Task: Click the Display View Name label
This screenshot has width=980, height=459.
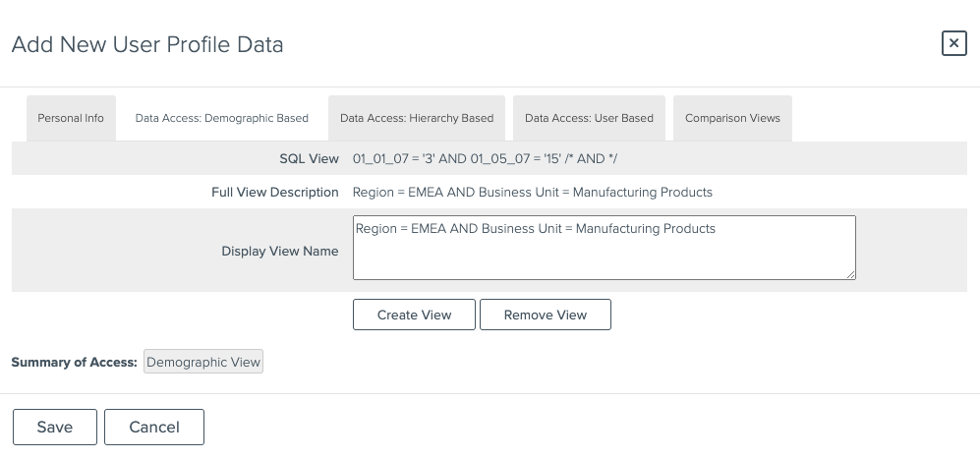Action: coord(280,251)
